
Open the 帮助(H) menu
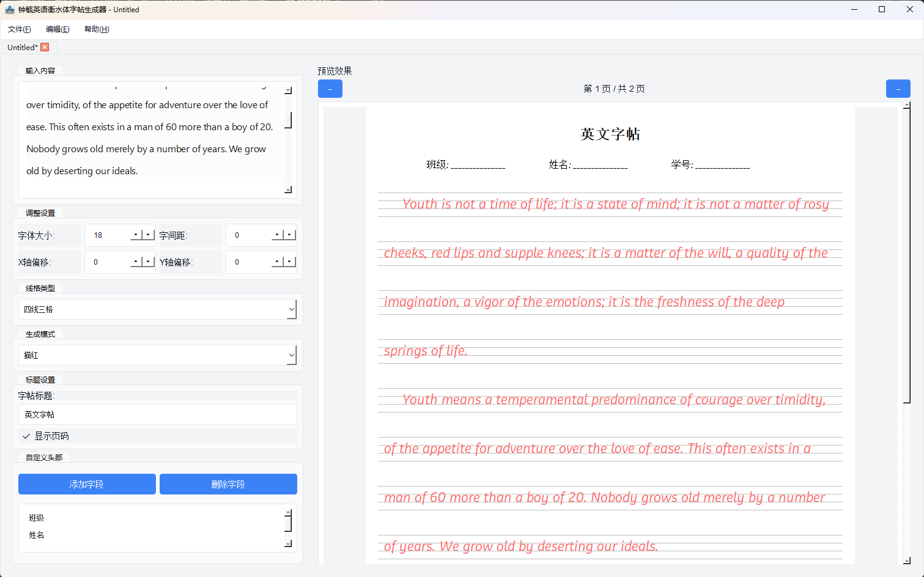coord(97,29)
